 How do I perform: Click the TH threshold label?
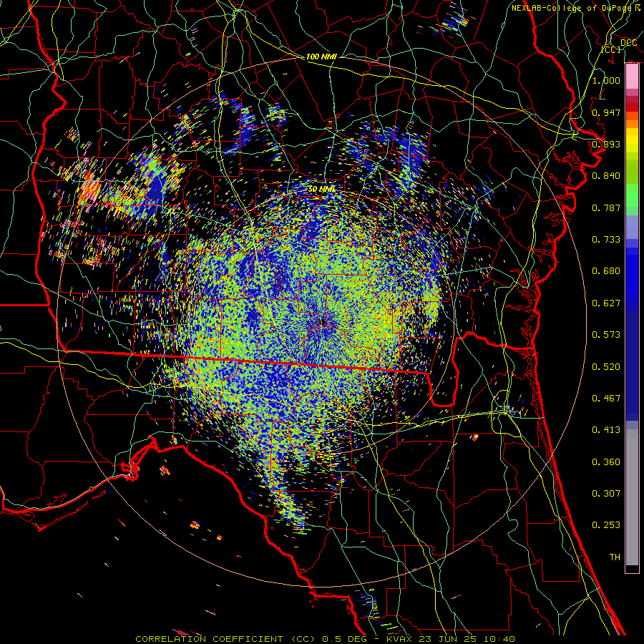pyautogui.click(x=615, y=557)
